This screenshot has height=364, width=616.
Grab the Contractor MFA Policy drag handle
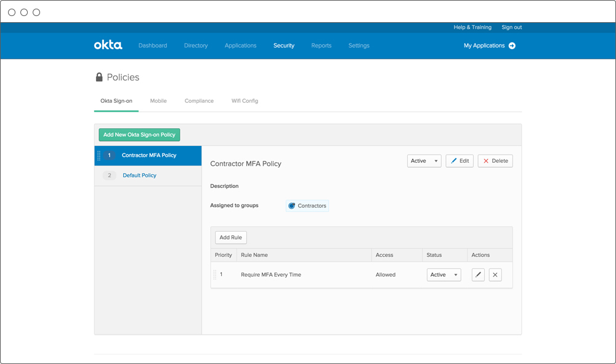[x=99, y=156]
